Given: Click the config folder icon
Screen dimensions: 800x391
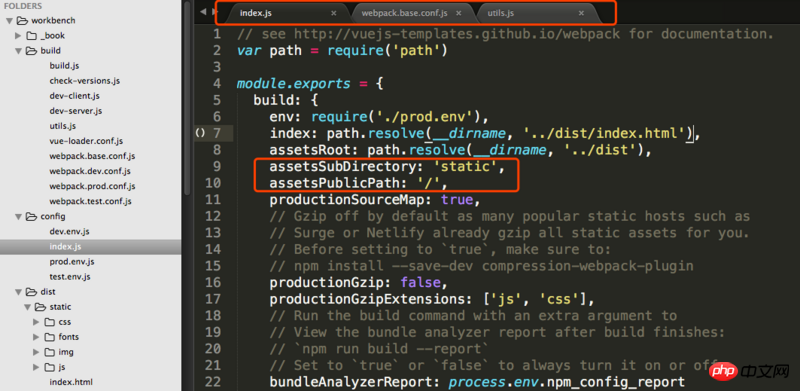Looking at the screenshot, I should click(31, 216).
